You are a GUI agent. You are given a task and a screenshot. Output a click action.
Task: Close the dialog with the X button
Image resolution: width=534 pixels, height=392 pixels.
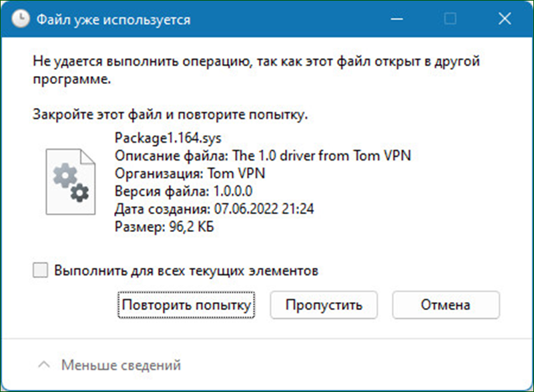pos(505,19)
